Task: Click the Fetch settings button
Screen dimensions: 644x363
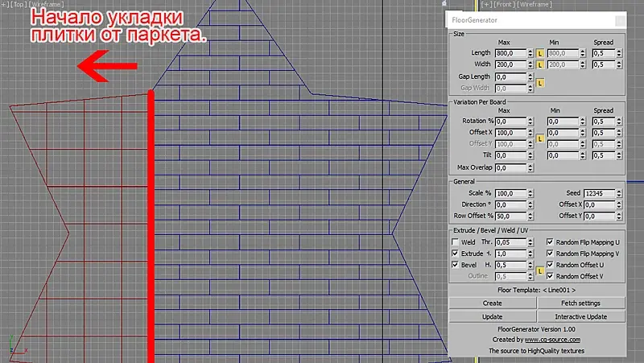Action: (x=580, y=303)
